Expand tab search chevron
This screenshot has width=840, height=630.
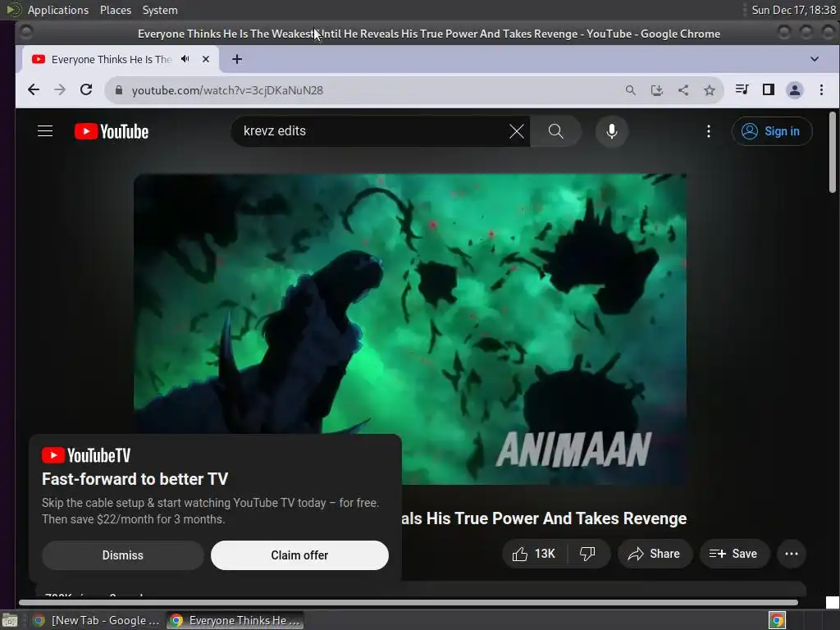815,59
